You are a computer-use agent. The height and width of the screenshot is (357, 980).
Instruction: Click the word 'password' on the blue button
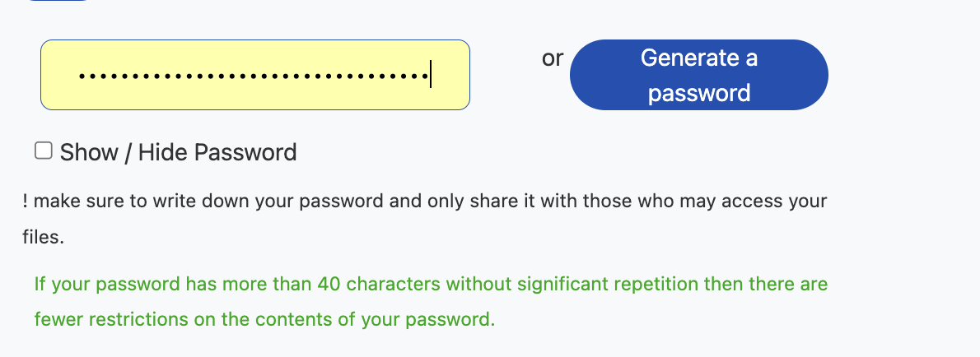point(698,93)
